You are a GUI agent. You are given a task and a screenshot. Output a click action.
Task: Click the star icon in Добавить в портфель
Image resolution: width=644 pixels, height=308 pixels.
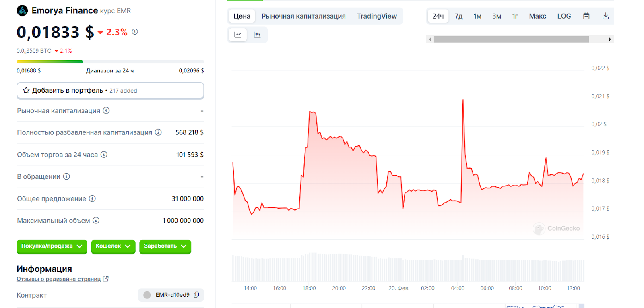coord(26,90)
